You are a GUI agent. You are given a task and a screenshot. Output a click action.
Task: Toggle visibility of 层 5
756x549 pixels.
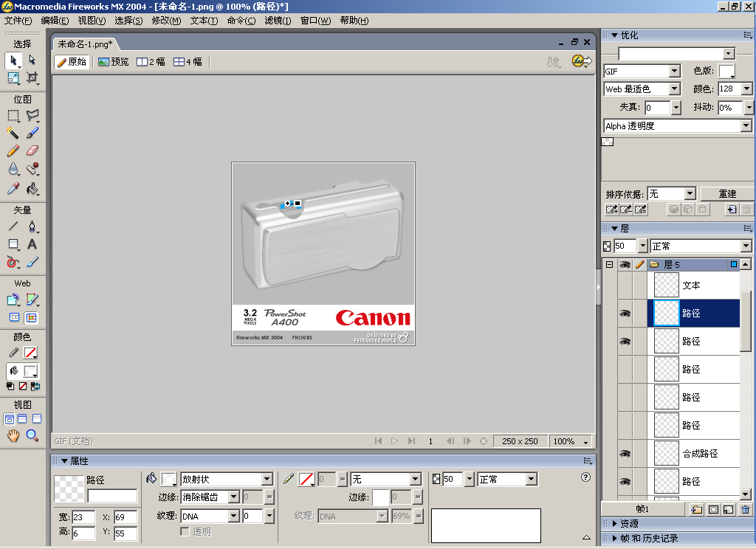(625, 265)
